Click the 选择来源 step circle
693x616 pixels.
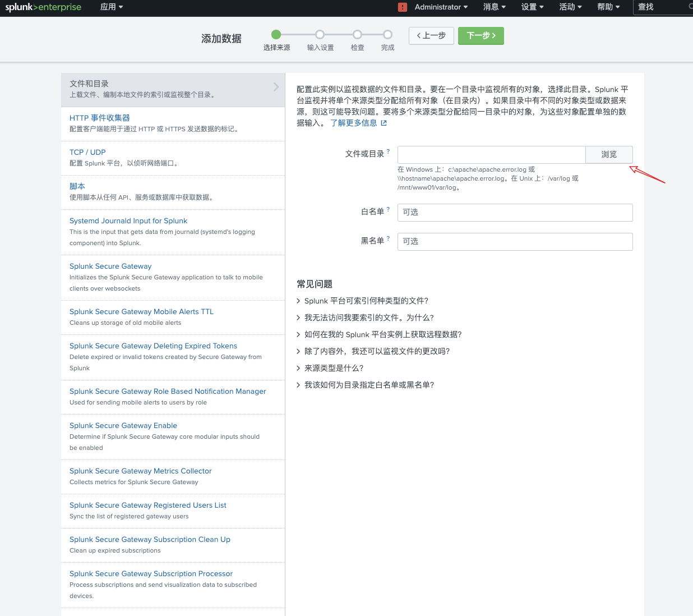coord(276,34)
